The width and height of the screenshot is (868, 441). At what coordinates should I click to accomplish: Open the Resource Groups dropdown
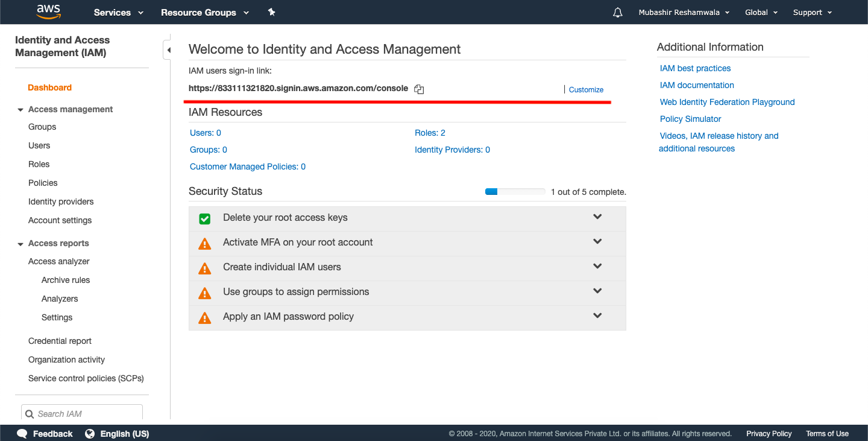click(205, 12)
